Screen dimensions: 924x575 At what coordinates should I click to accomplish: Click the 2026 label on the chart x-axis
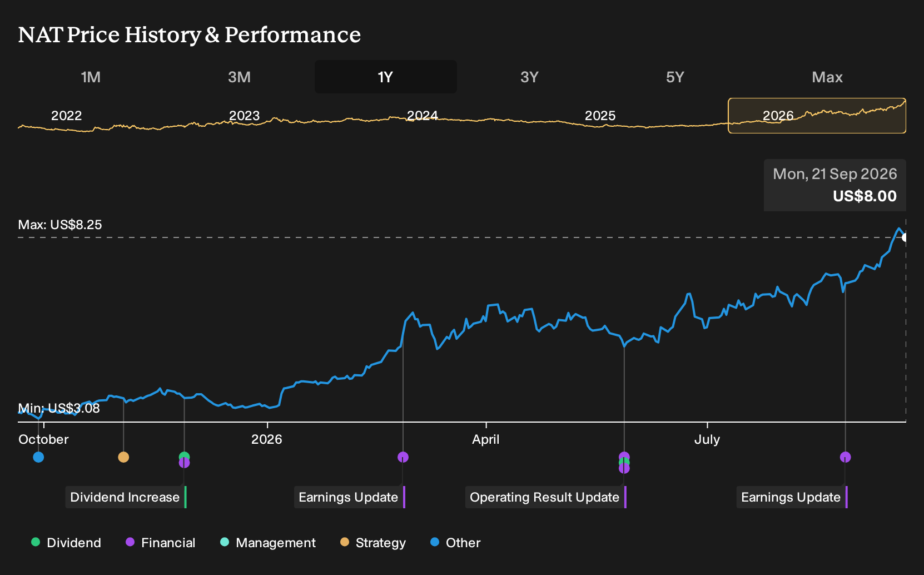tap(267, 439)
